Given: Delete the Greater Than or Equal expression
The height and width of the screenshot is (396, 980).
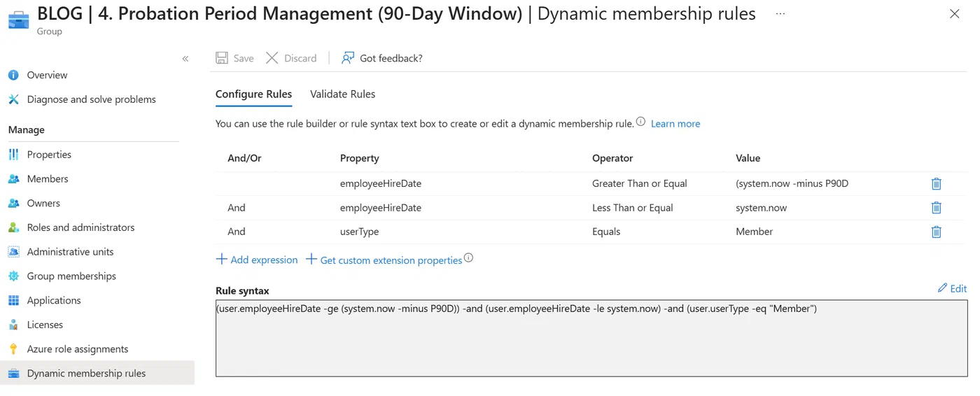Looking at the screenshot, I should (936, 184).
